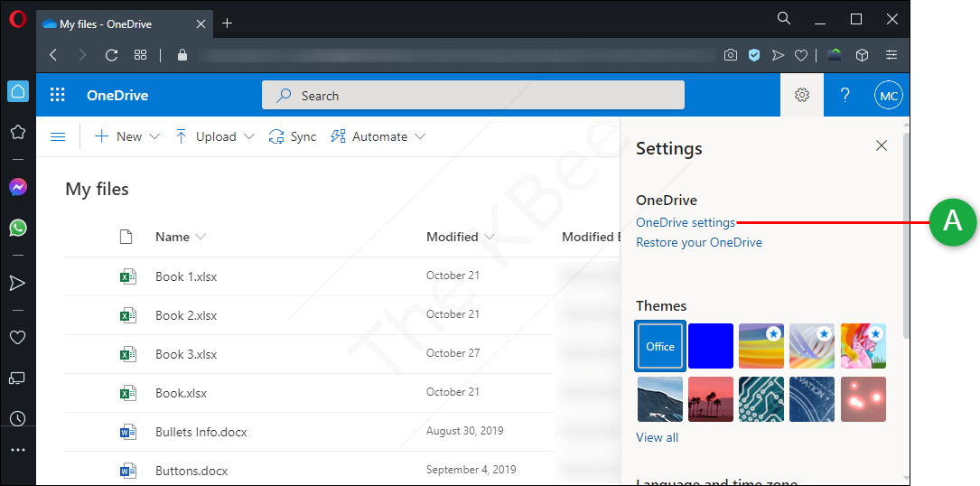Open the search tabs magnifier icon
Screen dimensions: 980x486
click(784, 18)
